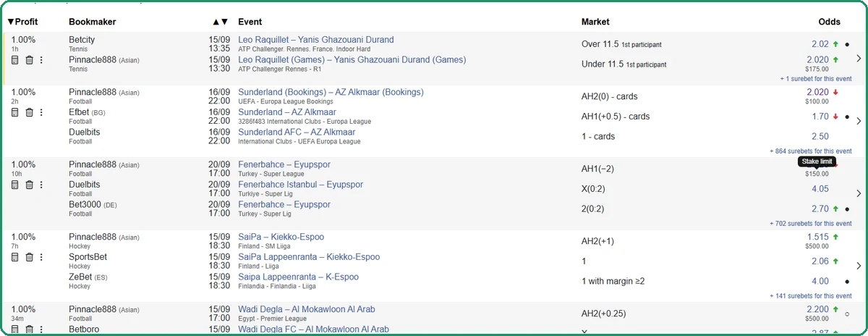Click the Bookmaker column header

92,22
